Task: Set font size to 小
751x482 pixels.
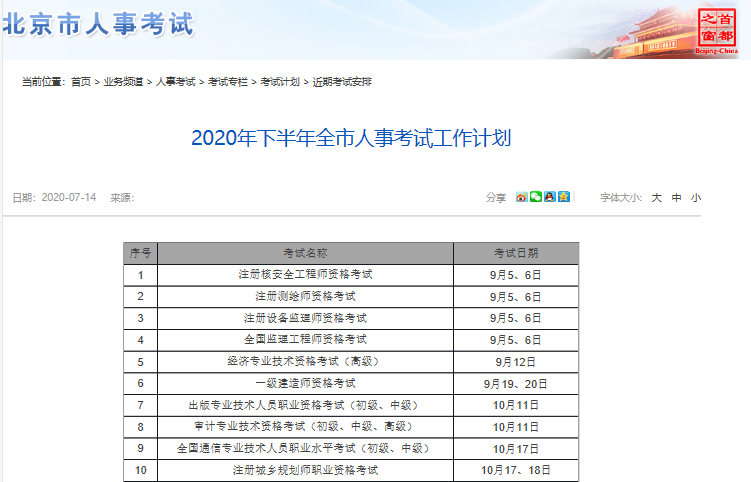Action: pyautogui.click(x=696, y=197)
